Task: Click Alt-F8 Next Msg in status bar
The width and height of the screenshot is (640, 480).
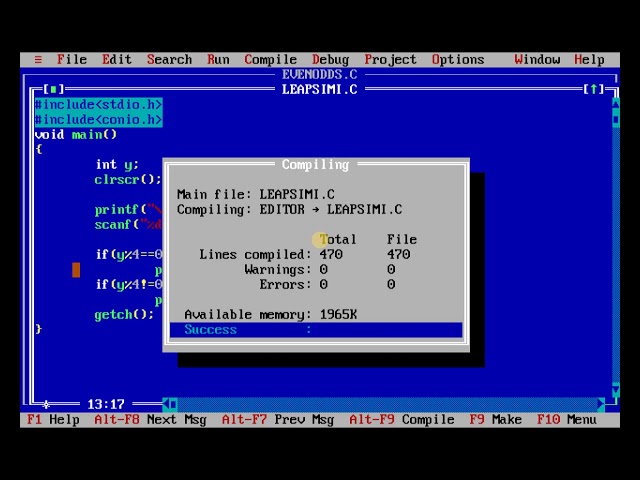Action: (x=150, y=420)
